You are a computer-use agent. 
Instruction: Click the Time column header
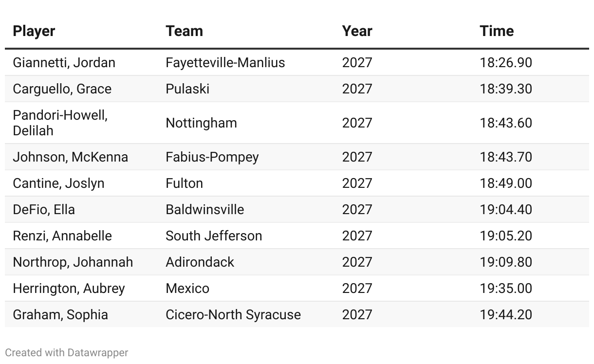tap(497, 31)
